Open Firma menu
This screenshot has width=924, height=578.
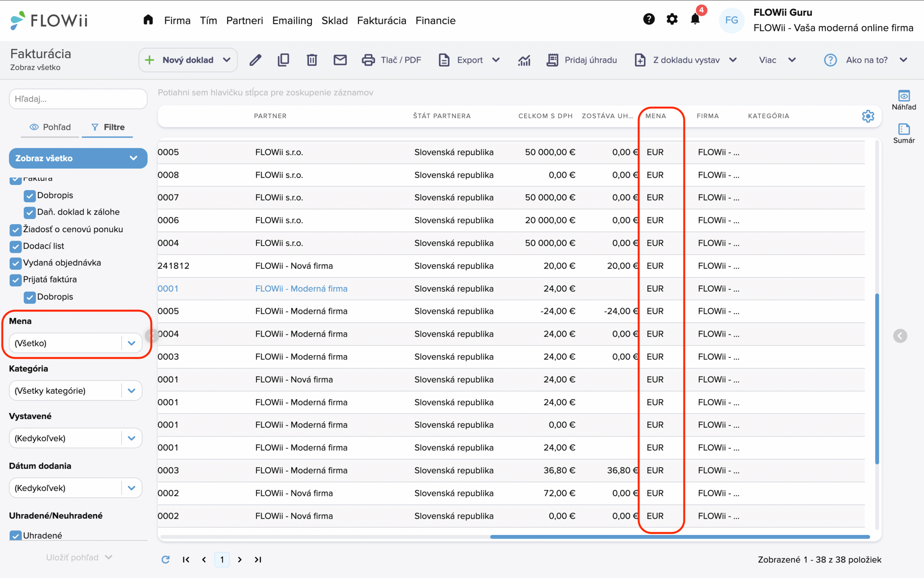coord(177,20)
